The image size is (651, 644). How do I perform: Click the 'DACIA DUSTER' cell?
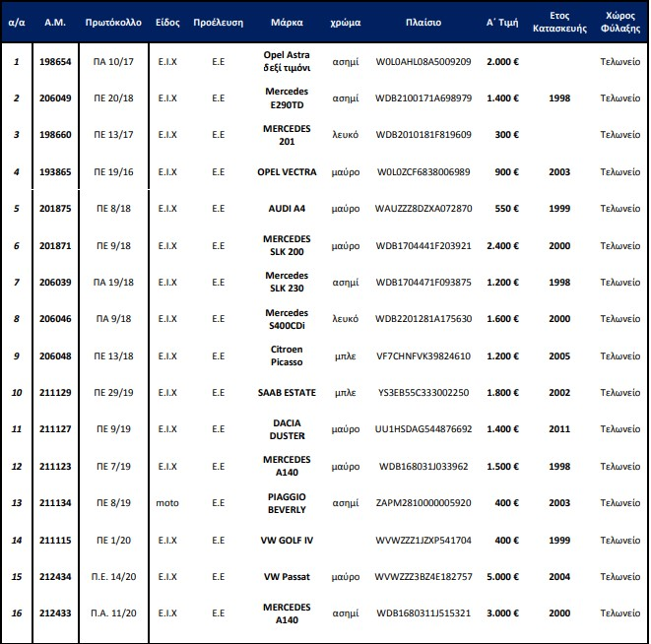coord(287,429)
